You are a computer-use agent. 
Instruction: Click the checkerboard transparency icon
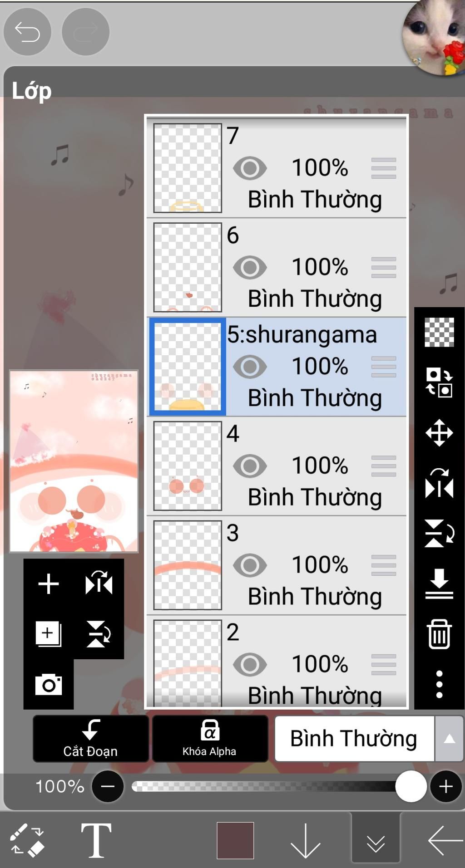[439, 332]
